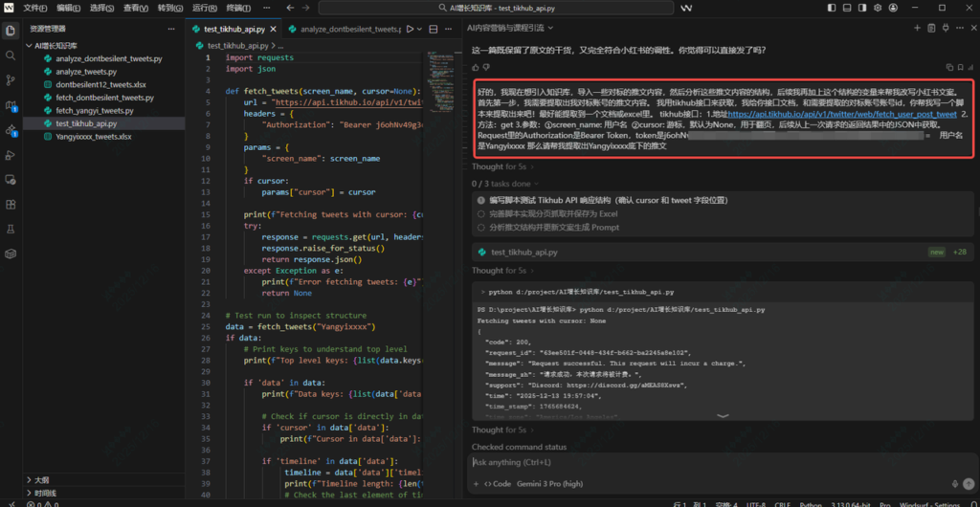Open the Search view in activity bar

click(11, 55)
